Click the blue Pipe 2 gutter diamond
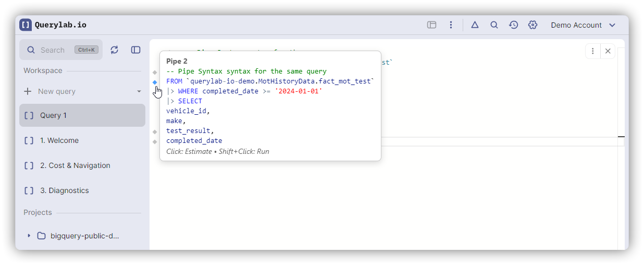Screen dimensions: 644x265 click(155, 82)
